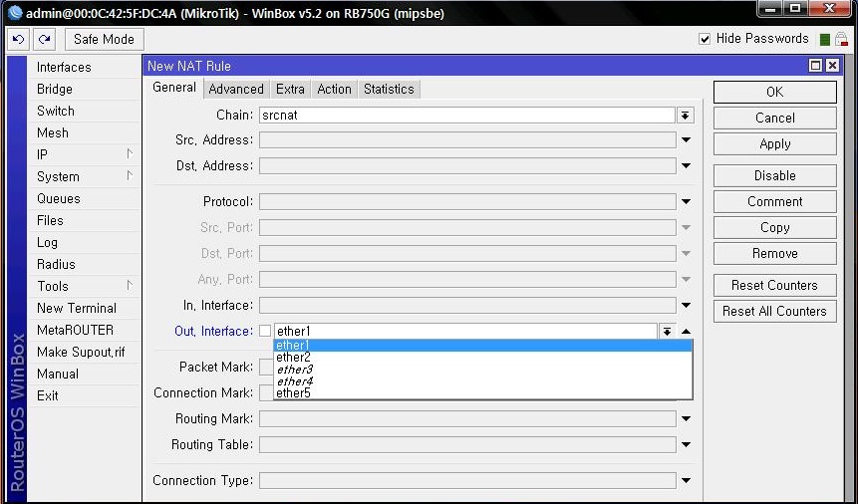Open New Terminal from sidebar
Viewport: 858px width, 504px height.
(85, 308)
